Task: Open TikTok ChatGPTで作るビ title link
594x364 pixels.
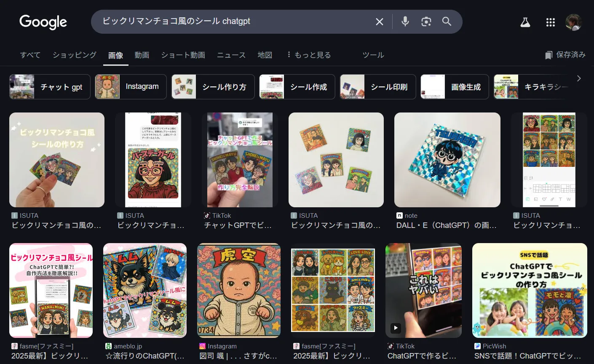Action: click(x=422, y=356)
